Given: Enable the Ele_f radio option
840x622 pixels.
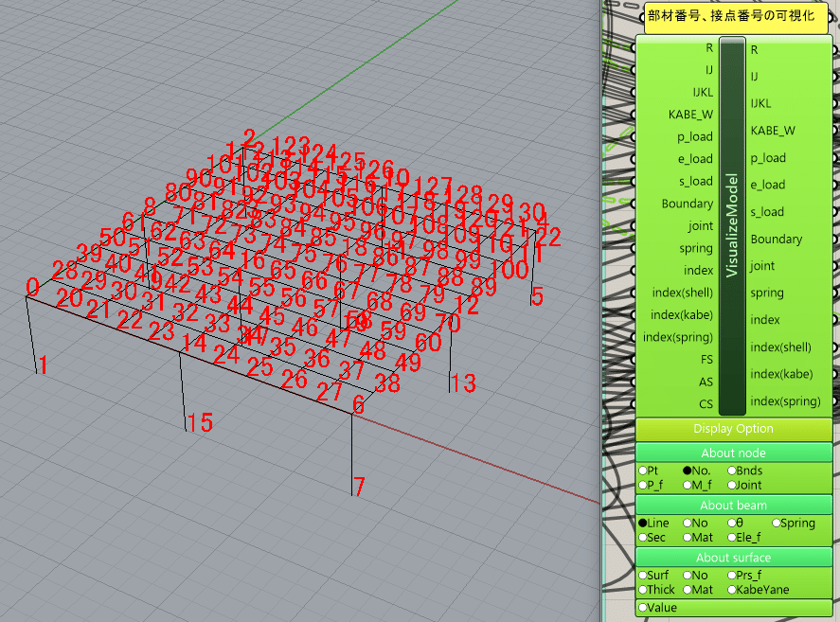Looking at the screenshot, I should point(731,538).
